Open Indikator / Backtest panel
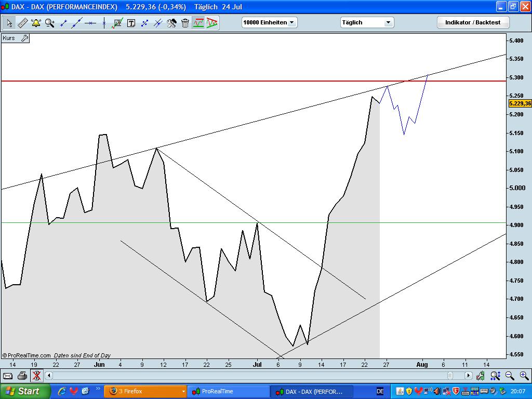Viewport: 532px width, 399px height. tap(473, 22)
